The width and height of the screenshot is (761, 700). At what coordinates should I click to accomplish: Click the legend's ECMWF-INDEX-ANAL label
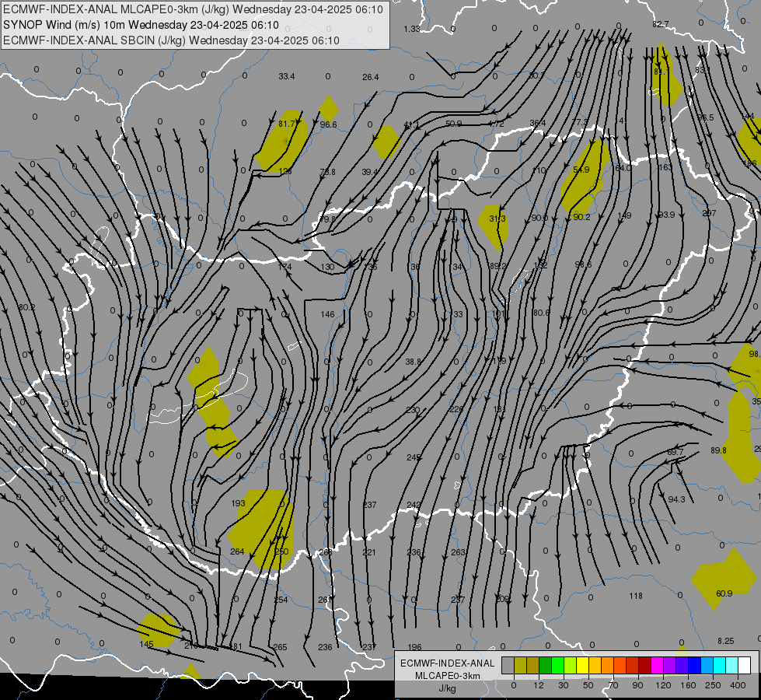point(447,663)
